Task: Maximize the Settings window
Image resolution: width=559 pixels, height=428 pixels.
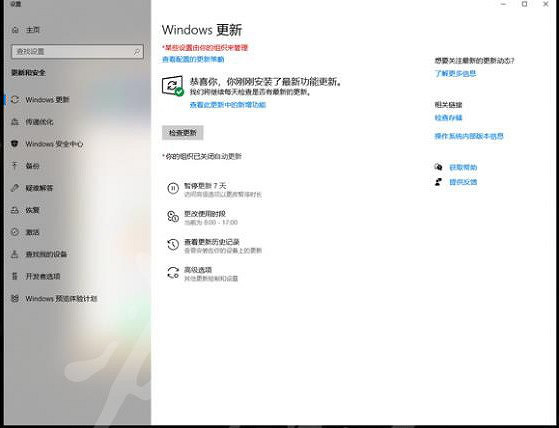Action: pos(524,4)
